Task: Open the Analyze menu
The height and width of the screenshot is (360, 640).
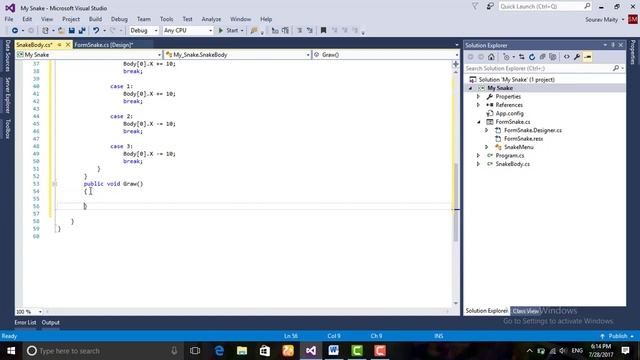Action: click(211, 19)
